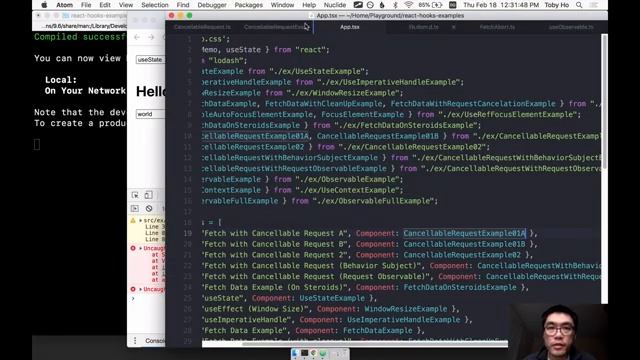Open the Nuclide menu
The height and width of the screenshot is (360, 640).
coord(335,5)
